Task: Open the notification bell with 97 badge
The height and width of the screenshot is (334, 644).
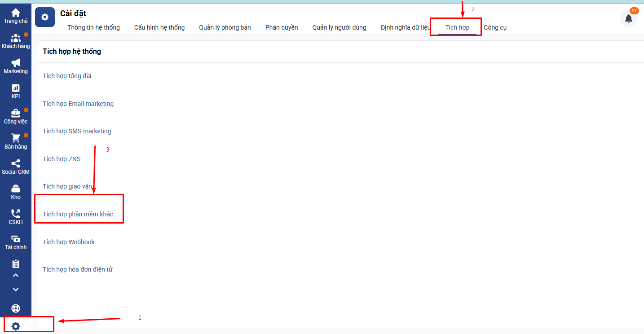Action: 629,18
